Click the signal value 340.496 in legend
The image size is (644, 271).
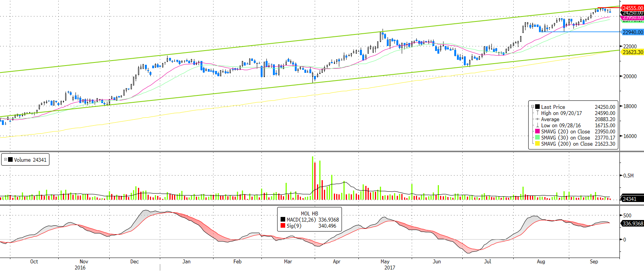coord(327,226)
